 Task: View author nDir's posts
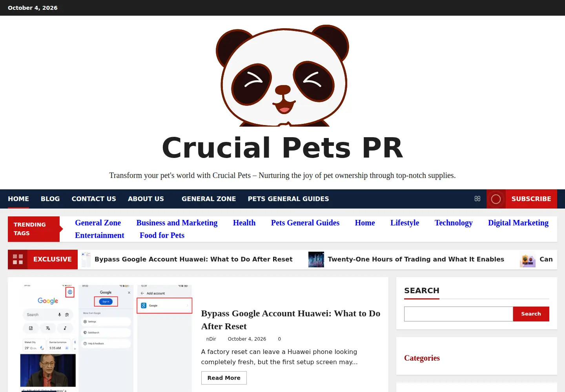click(211, 339)
